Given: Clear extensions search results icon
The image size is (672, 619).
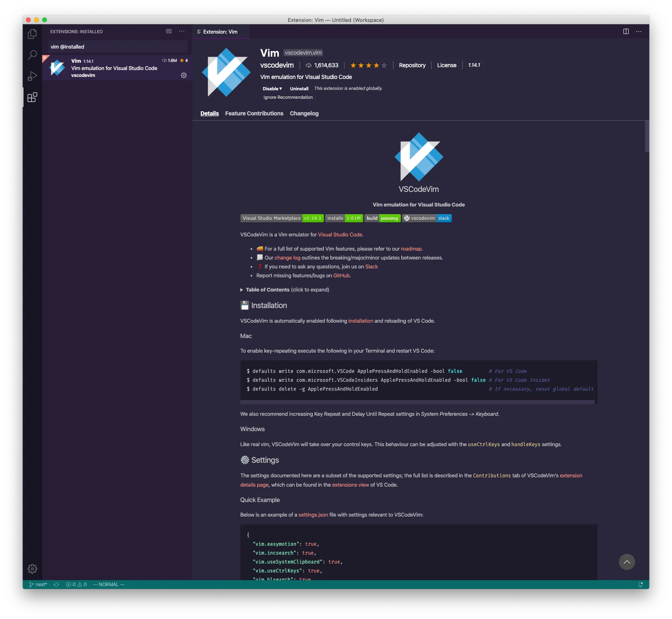Looking at the screenshot, I should click(169, 32).
